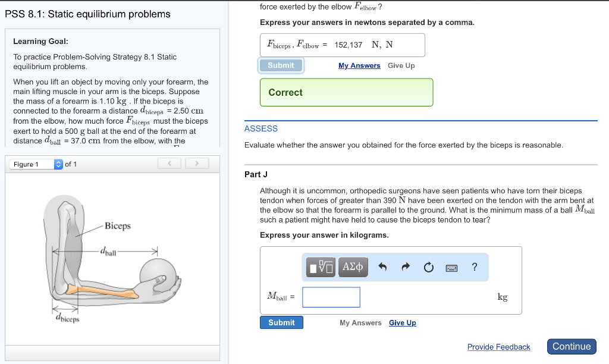Click inside the M_ball input box
The width and height of the screenshot is (609, 364).
tap(331, 297)
